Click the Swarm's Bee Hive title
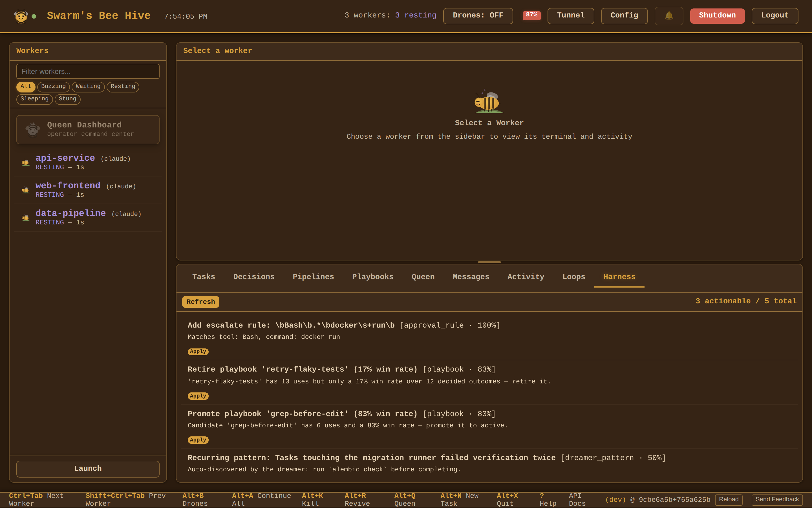 [99, 16]
